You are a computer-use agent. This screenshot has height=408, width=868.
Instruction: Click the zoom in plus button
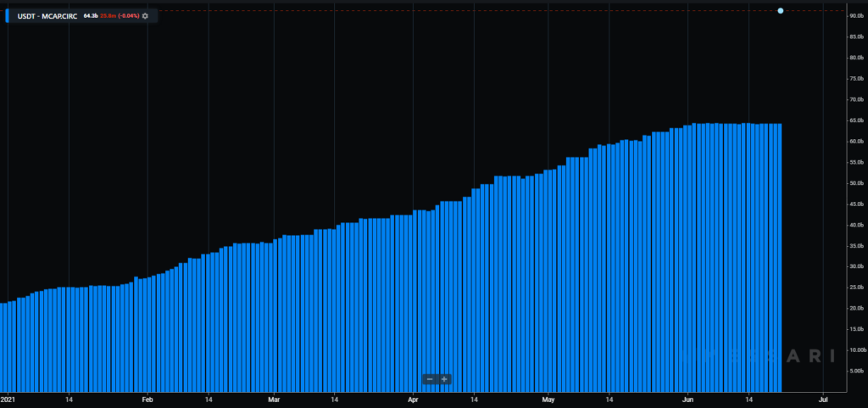(444, 379)
